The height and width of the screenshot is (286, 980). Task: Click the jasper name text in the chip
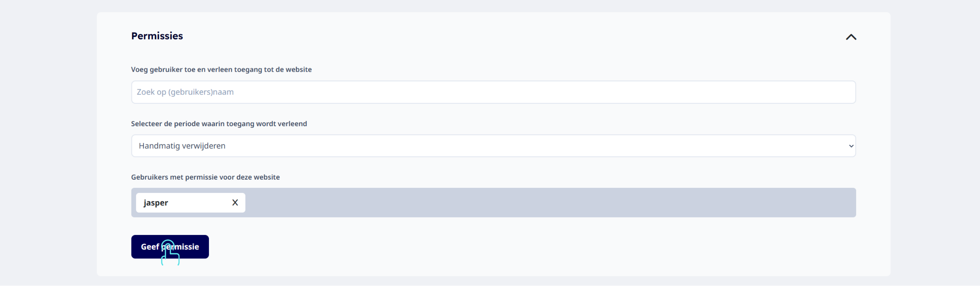pos(156,203)
